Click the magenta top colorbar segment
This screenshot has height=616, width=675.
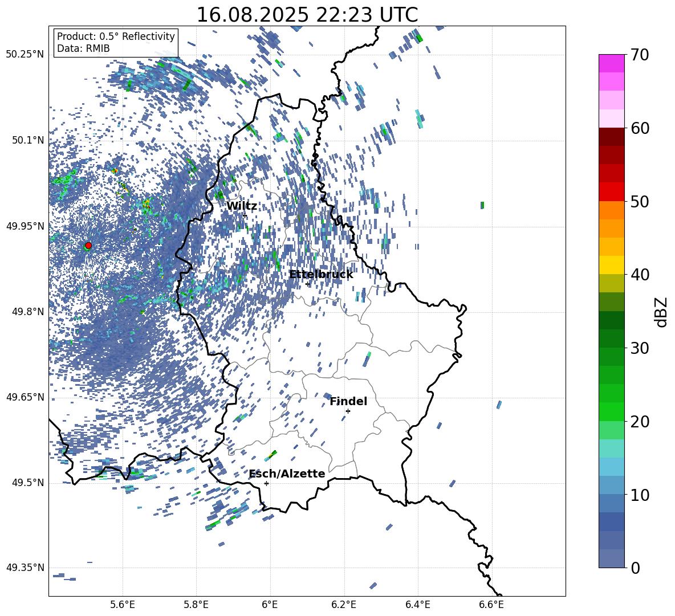[x=611, y=63]
